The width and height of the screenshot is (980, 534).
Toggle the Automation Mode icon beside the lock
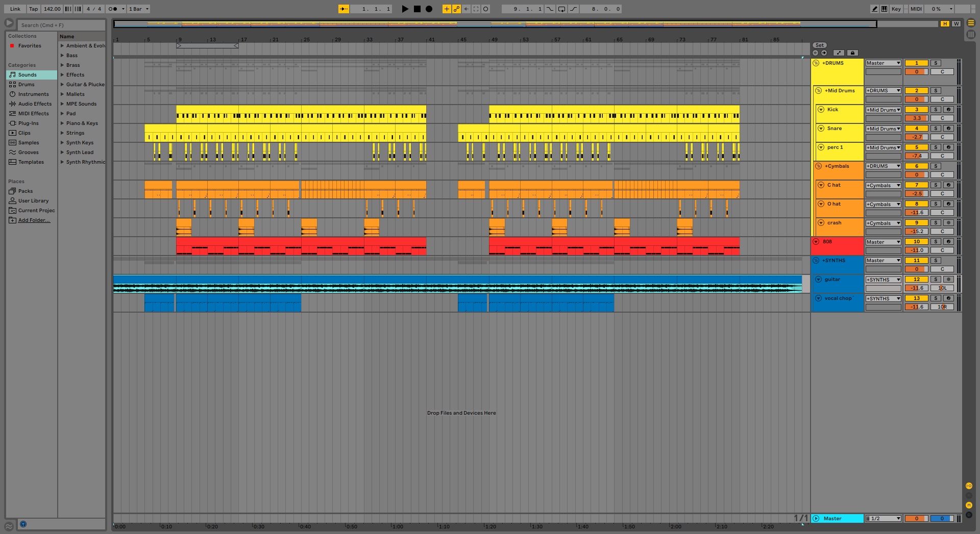tap(839, 53)
